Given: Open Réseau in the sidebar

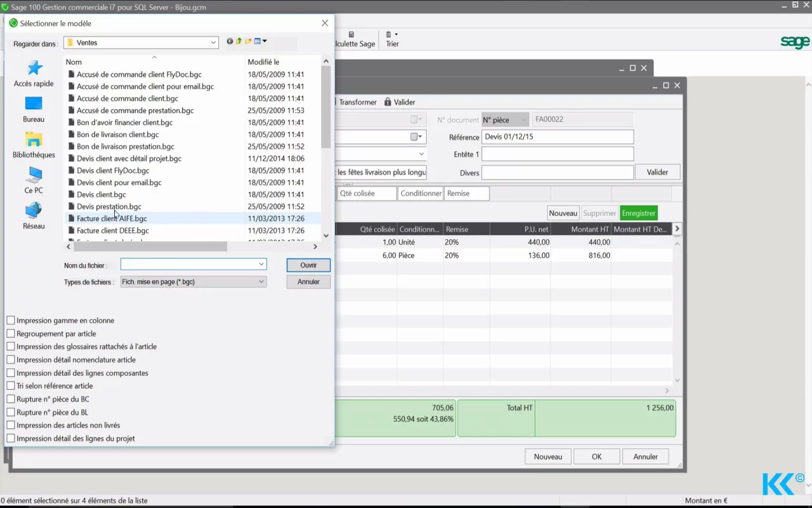Looking at the screenshot, I should pos(34,216).
